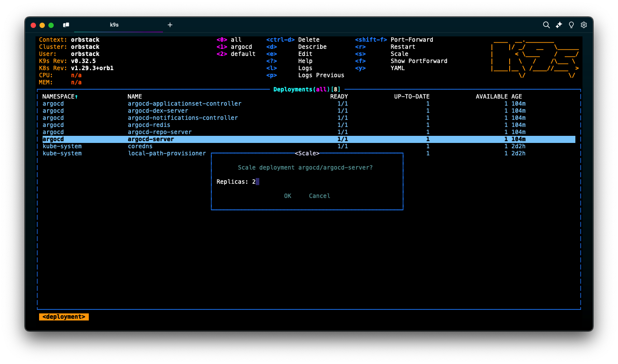Click the CPU n/a value

[76, 75]
